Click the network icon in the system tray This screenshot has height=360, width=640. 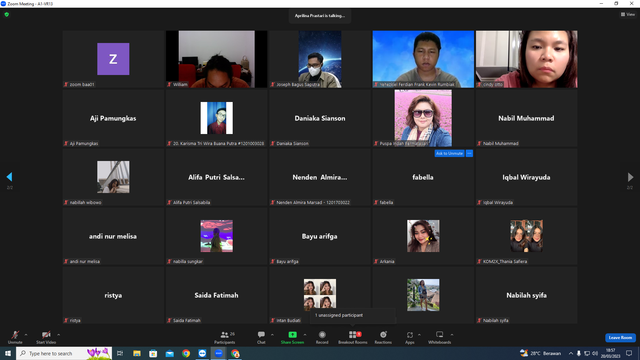click(587, 353)
